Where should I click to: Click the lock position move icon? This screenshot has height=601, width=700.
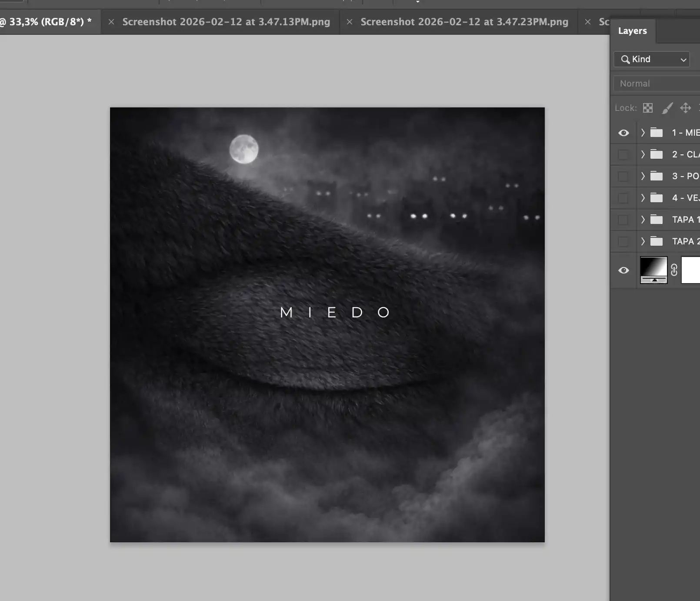pyautogui.click(x=686, y=108)
